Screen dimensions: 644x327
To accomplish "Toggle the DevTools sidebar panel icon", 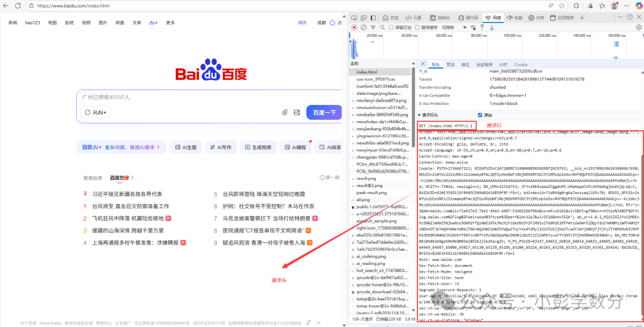I will click(373, 18).
